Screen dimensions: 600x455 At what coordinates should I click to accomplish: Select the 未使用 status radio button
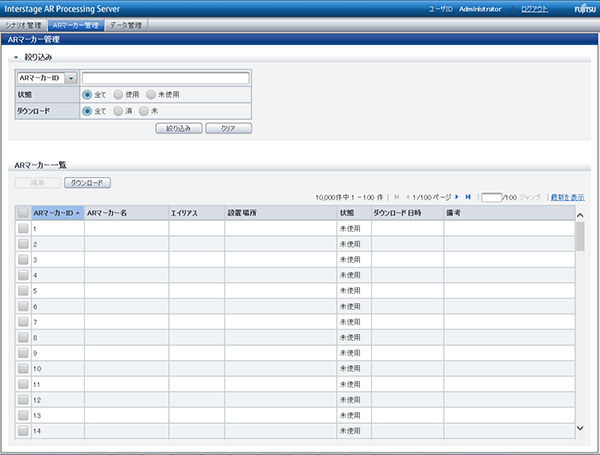click(x=151, y=94)
